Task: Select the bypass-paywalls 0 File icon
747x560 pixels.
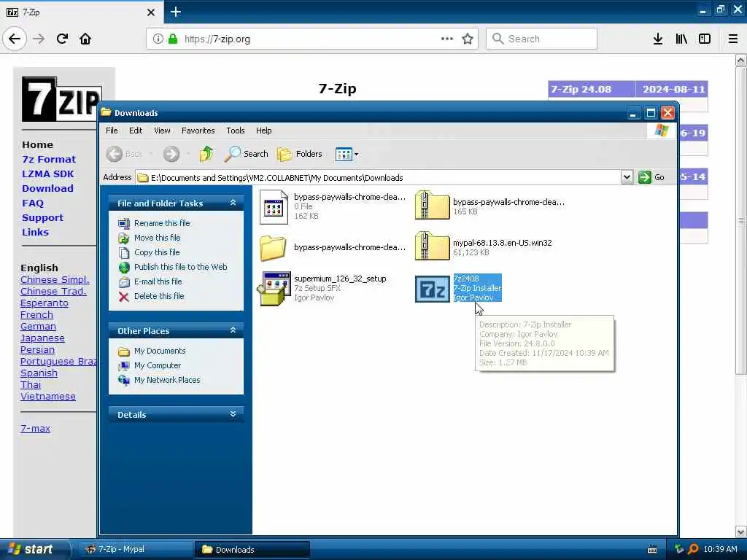Action: tap(274, 206)
